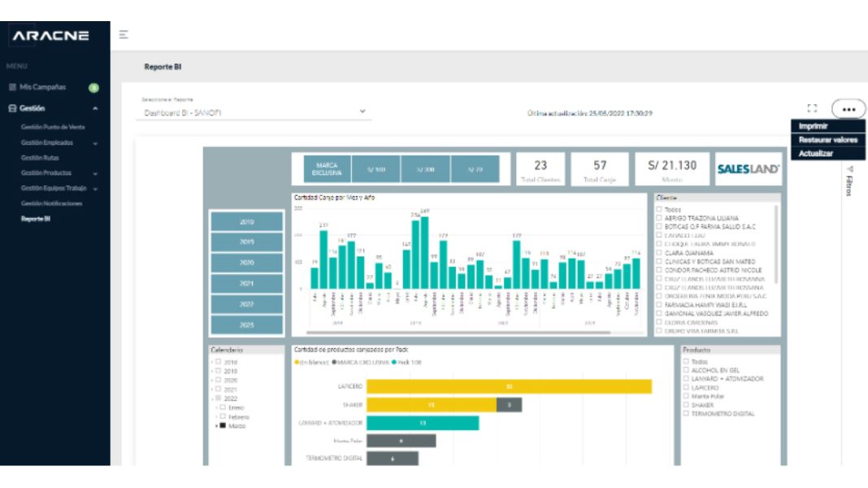Open the Filtros funnel icon
The width and height of the screenshot is (868, 488).
pos(850,169)
